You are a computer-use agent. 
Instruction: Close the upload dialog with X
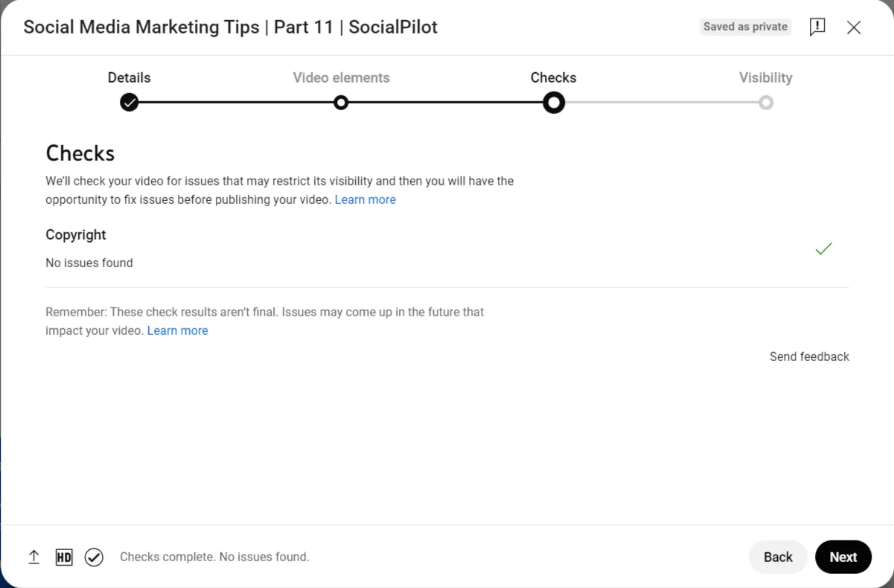pyautogui.click(x=854, y=28)
